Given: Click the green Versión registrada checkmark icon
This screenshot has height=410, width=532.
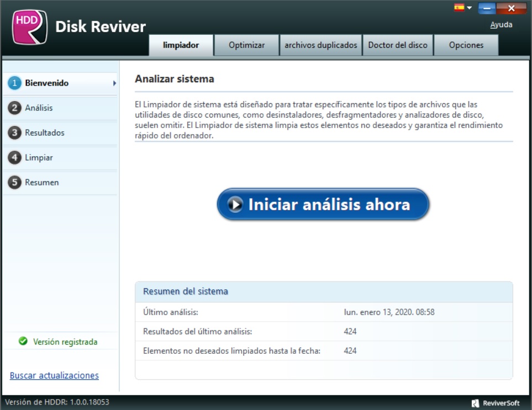Looking at the screenshot, I should tap(23, 341).
